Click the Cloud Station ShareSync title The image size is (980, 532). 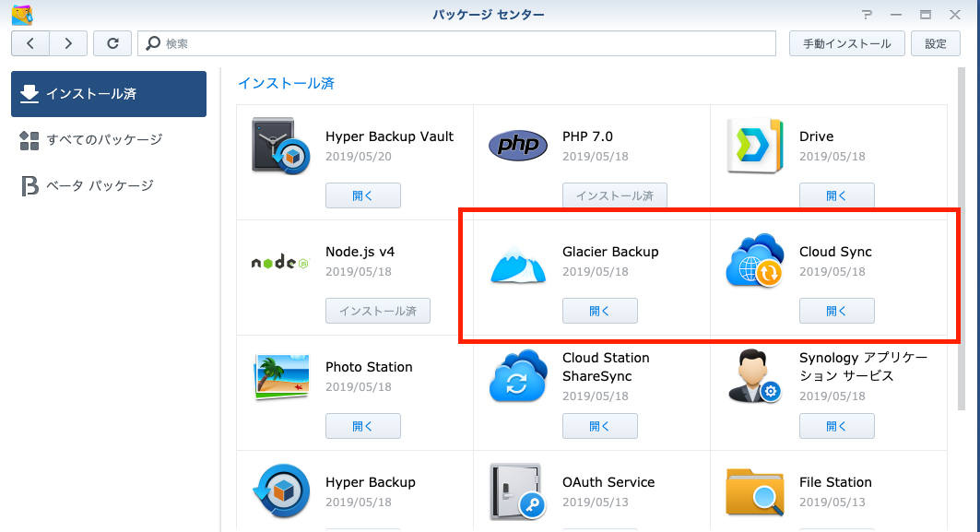[x=607, y=367]
